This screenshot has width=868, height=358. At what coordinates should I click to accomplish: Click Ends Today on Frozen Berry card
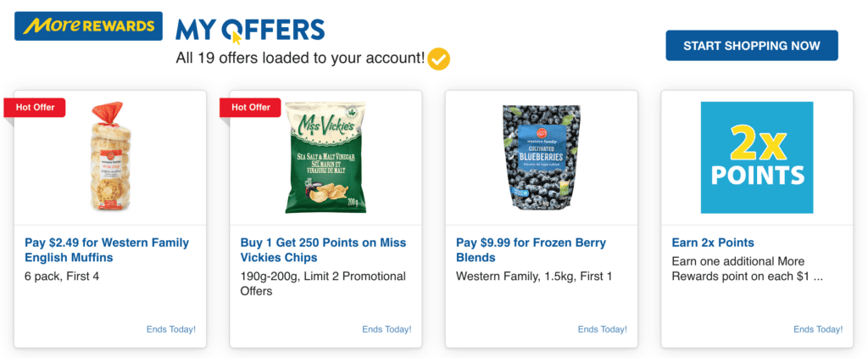click(603, 329)
